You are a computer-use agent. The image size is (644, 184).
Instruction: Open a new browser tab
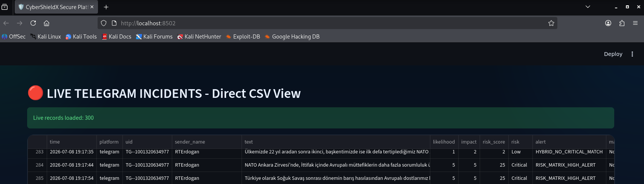(x=106, y=7)
